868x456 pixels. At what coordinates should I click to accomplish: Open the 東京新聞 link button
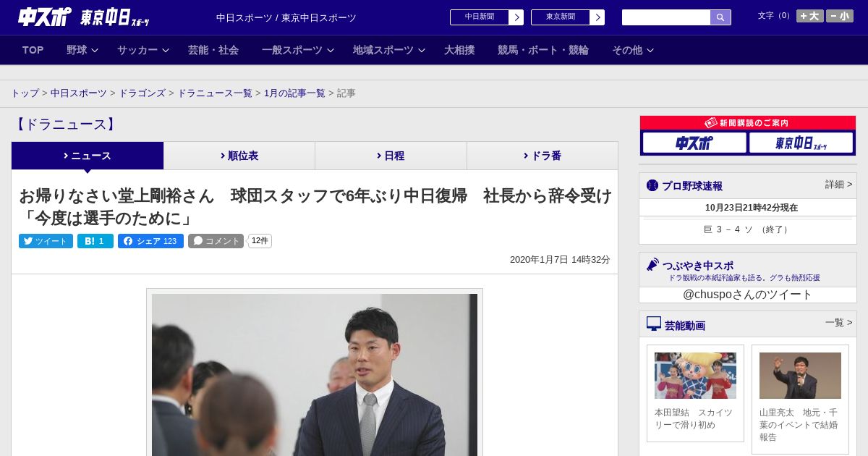coord(568,17)
